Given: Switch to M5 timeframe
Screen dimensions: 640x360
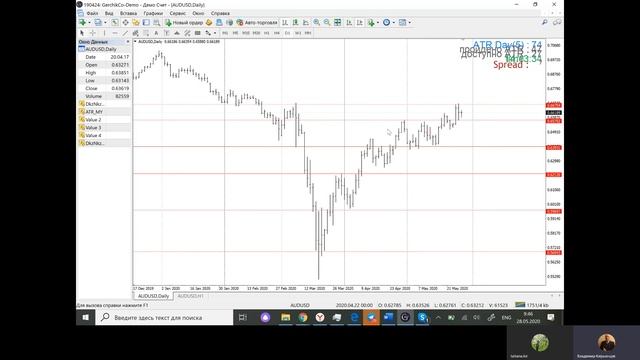Looking at the screenshot, I should point(235,33).
